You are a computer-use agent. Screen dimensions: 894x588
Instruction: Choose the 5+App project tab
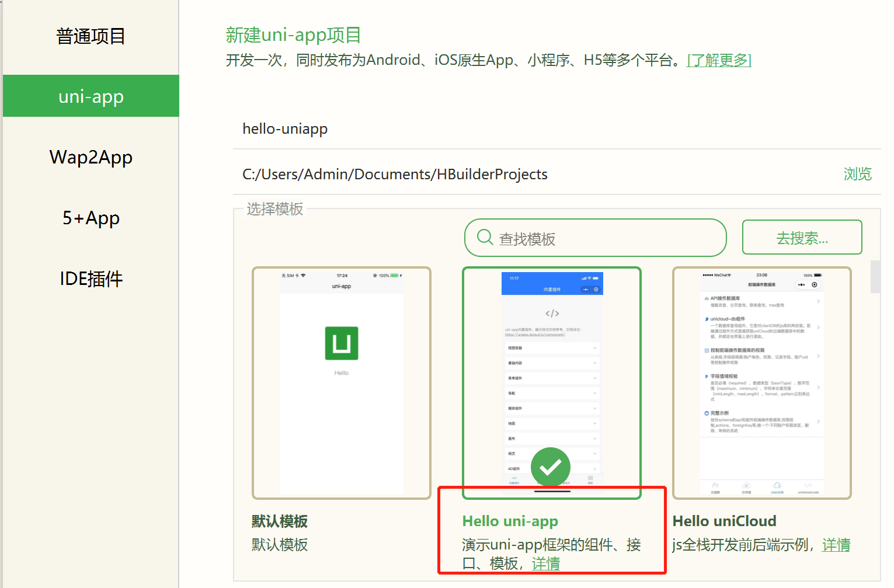91,218
